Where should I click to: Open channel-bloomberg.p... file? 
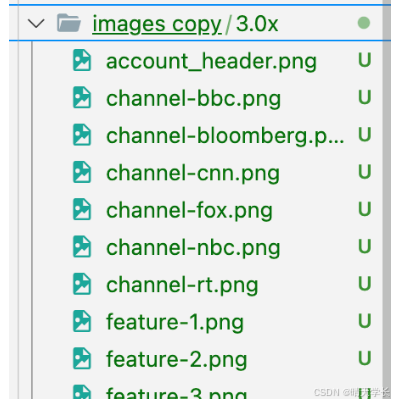coord(225,136)
